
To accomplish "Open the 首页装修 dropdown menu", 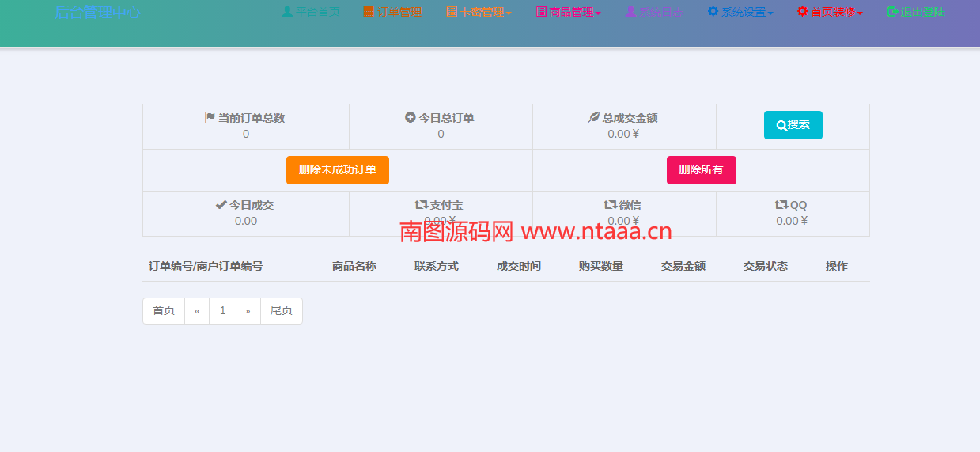I will (830, 12).
